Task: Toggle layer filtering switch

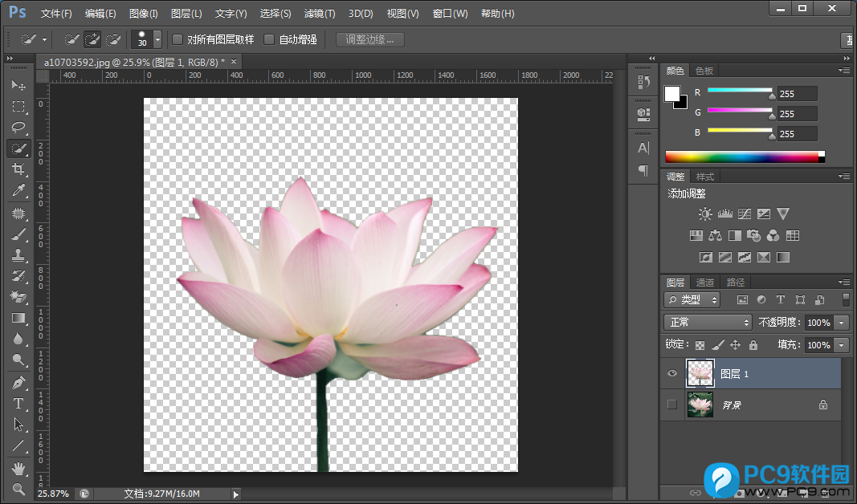Action: (x=846, y=299)
